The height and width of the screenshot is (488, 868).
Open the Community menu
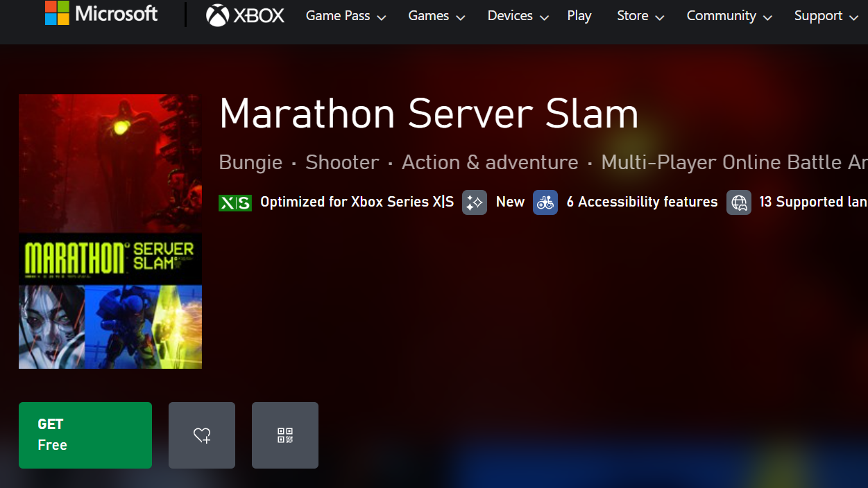[x=729, y=15]
